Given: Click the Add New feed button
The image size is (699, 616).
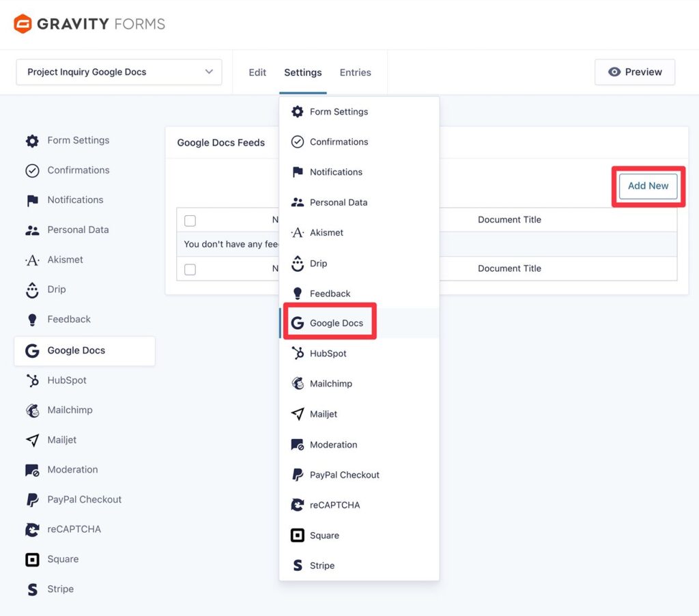Looking at the screenshot, I should [x=648, y=186].
